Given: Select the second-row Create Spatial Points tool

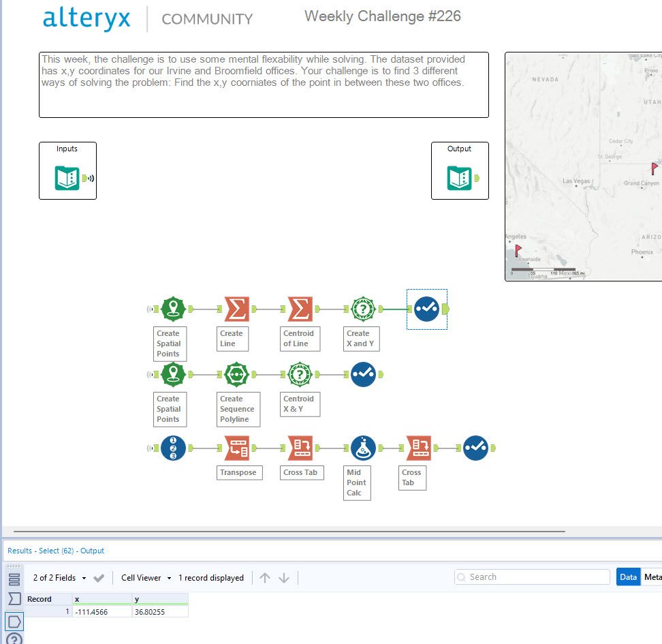Looking at the screenshot, I should pos(173,374).
